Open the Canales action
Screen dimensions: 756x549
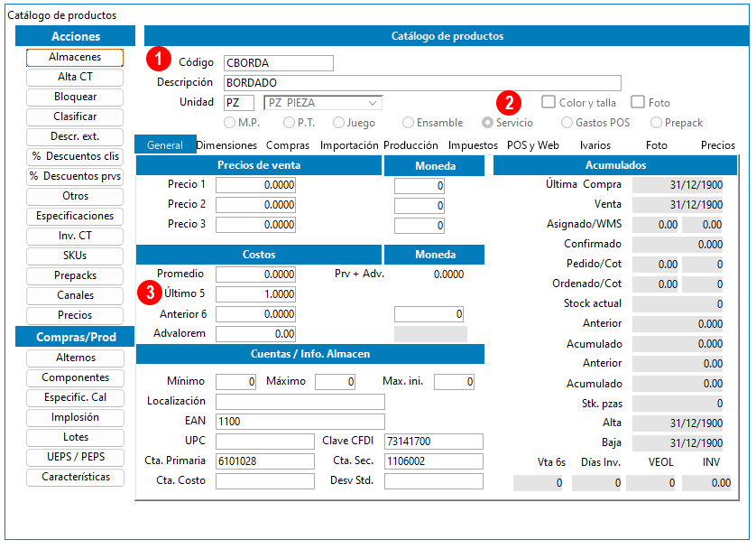click(x=75, y=295)
